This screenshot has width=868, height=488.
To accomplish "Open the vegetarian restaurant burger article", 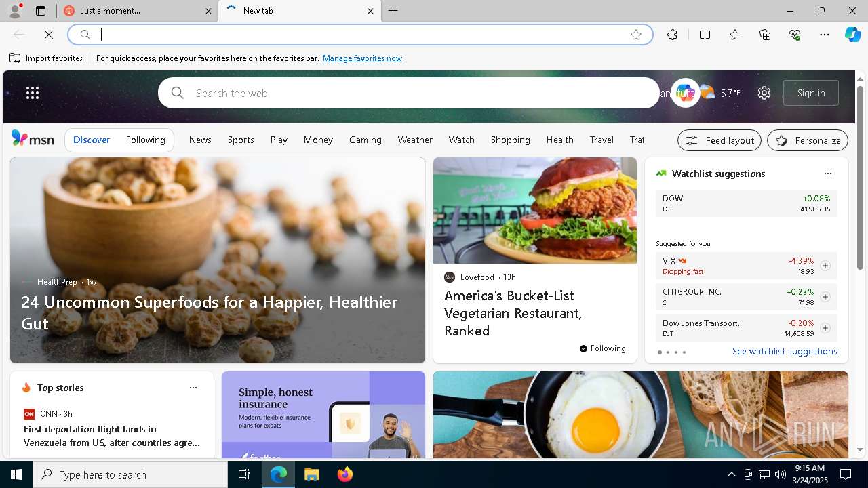I will (x=535, y=260).
